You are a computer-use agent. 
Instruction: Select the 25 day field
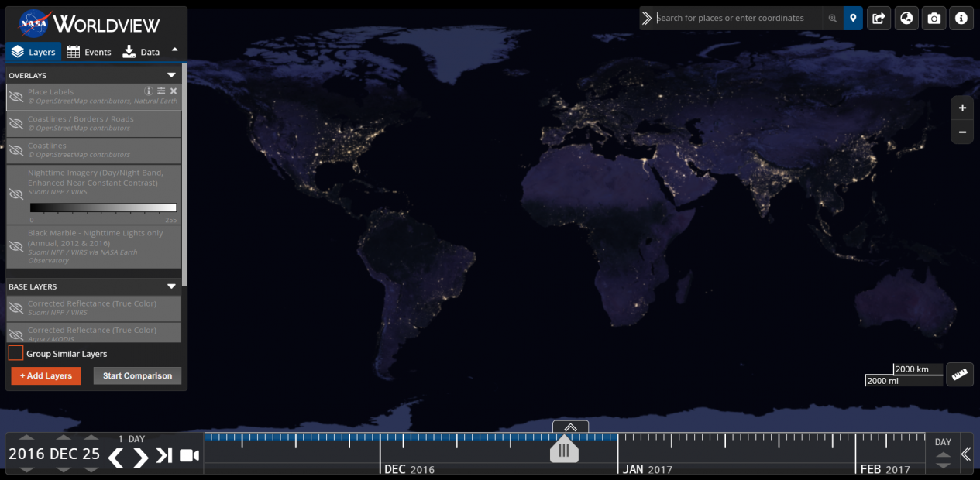[91, 454]
